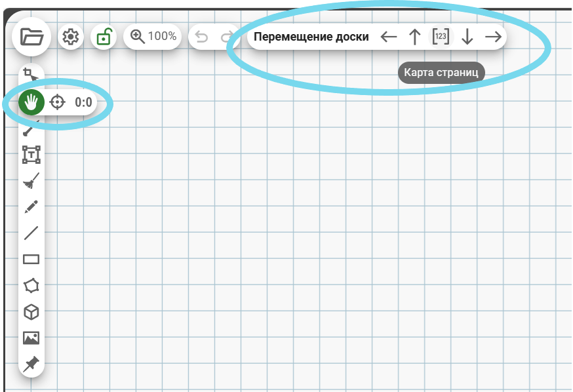Select the Pencil drawing tool
Image resolution: width=573 pixels, height=392 pixels.
(31, 206)
